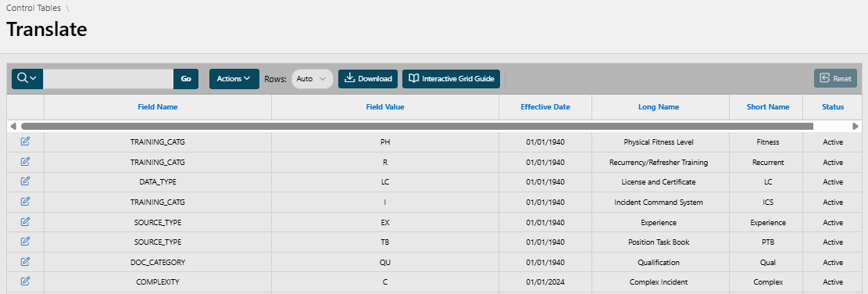Select the 'Complex' short name cell
868x294 pixels.
tap(766, 281)
